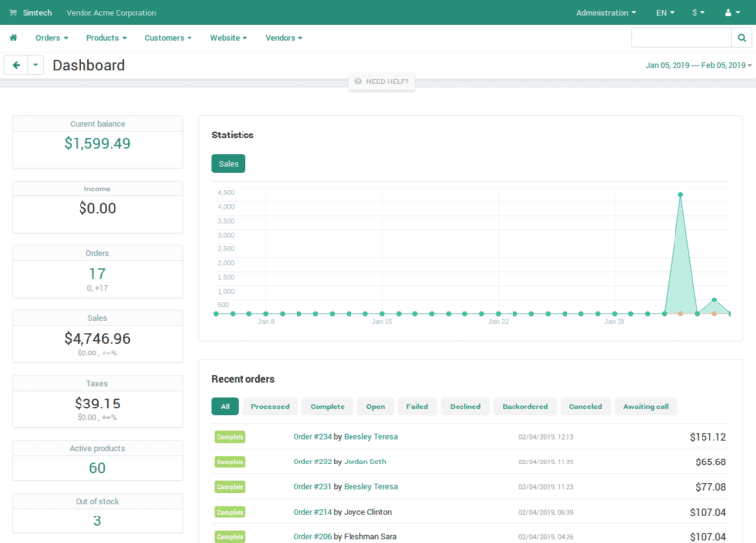
Task: Open Order #234 link
Action: (x=311, y=436)
